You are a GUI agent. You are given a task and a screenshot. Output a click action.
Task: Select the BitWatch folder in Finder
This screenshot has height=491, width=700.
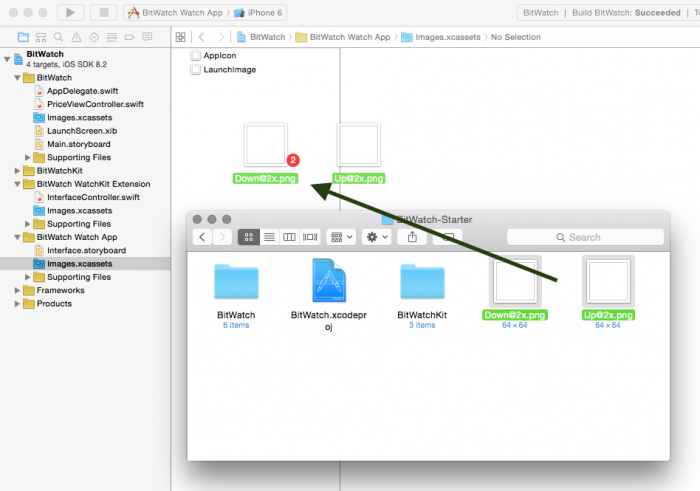click(236, 282)
